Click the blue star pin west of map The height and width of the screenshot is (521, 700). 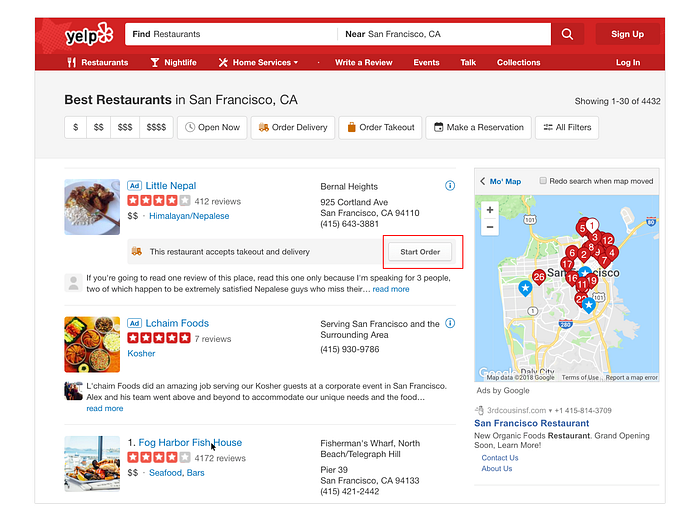pos(525,288)
